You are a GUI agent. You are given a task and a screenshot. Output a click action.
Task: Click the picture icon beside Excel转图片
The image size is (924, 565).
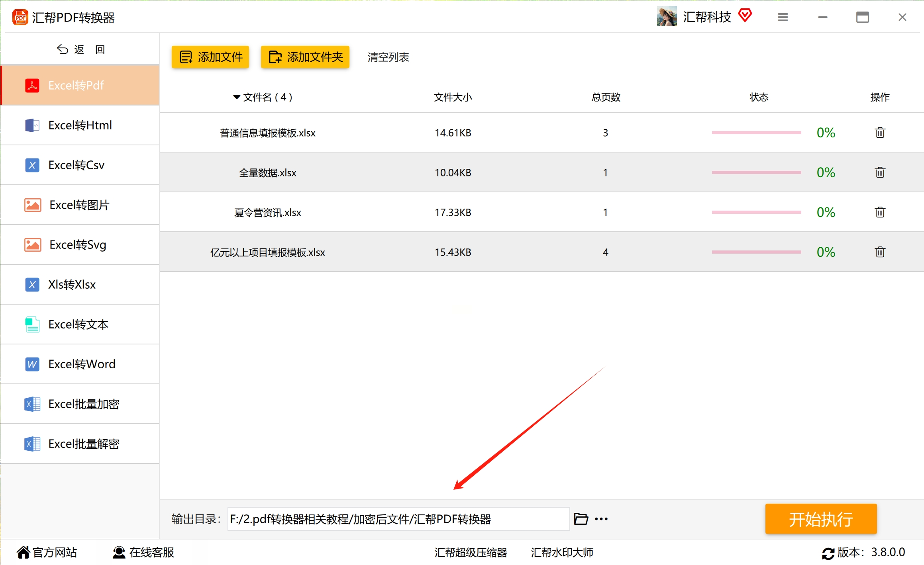(x=33, y=205)
